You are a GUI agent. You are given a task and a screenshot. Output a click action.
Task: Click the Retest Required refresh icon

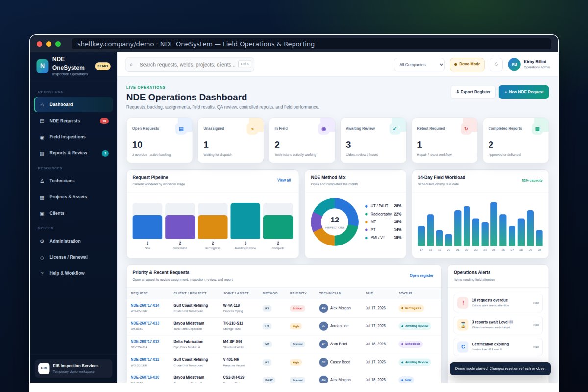point(466,129)
